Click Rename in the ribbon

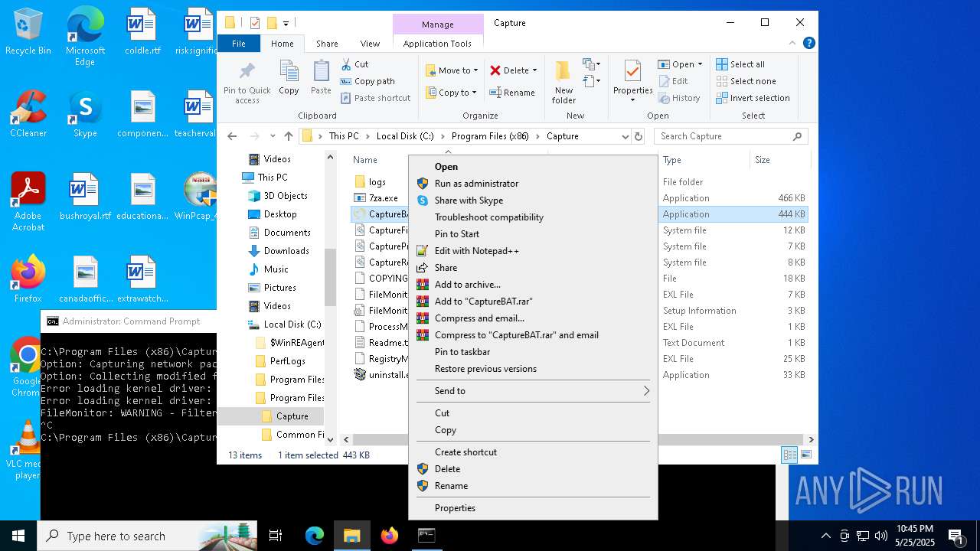coord(513,93)
